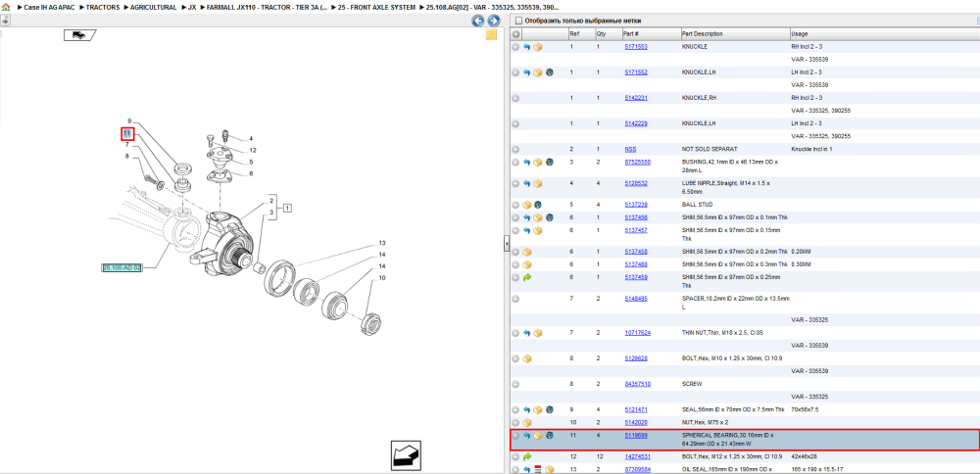Viewport: 980px width, 474px height.
Task: Click the box icon for BUSHING 87526550
Action: (537, 163)
